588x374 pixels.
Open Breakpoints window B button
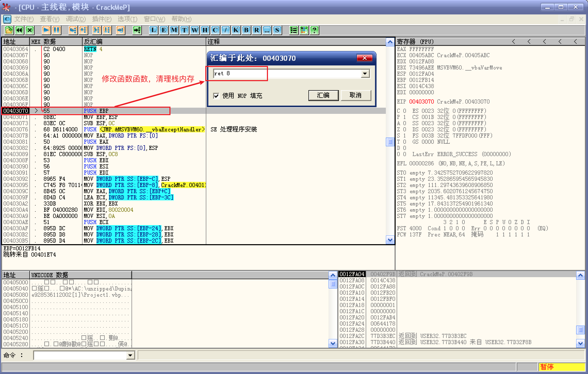246,30
